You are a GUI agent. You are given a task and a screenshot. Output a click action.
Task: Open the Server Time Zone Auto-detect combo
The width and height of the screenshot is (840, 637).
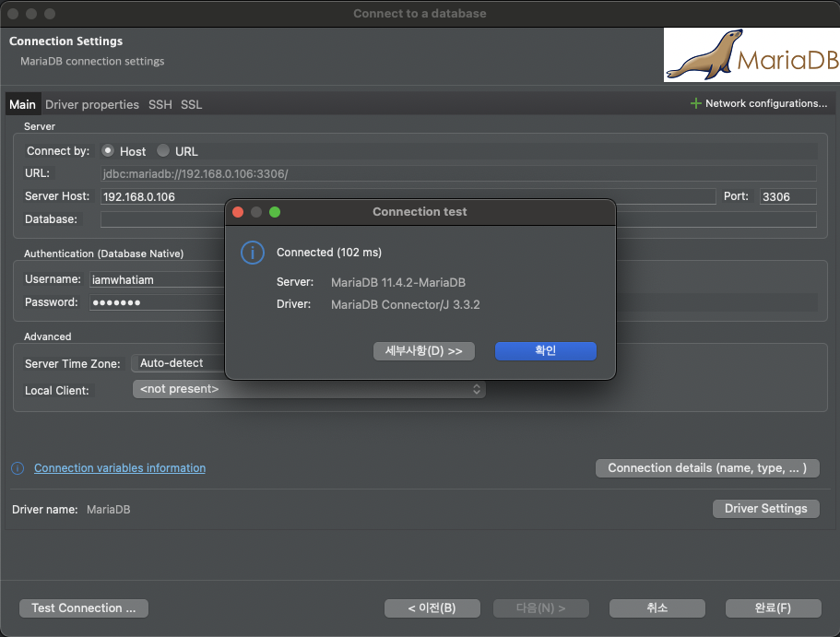178,363
